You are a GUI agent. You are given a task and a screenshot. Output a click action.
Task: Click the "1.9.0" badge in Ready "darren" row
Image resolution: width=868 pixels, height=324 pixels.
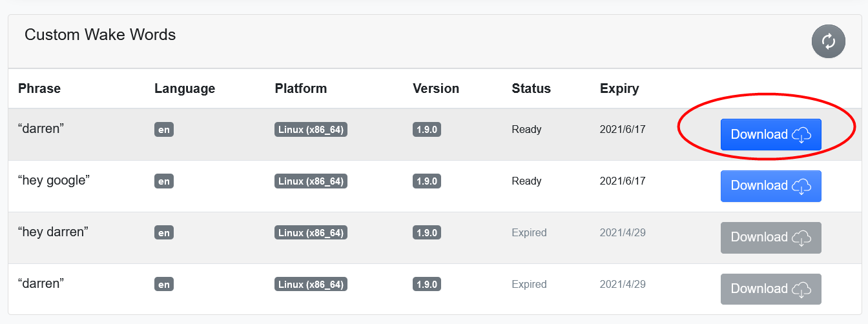pos(427,130)
